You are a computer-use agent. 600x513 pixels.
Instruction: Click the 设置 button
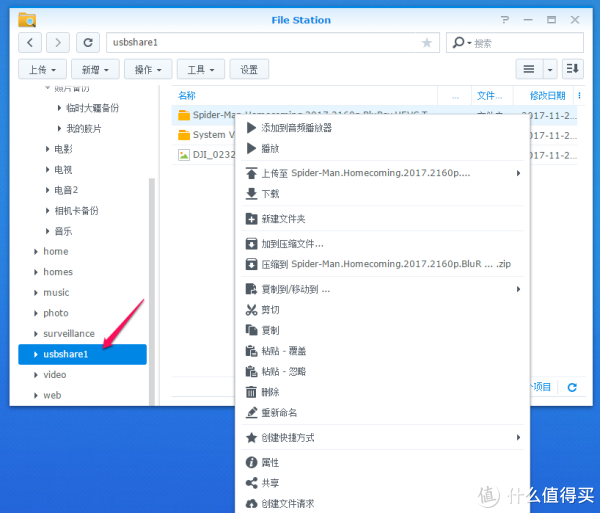249,69
